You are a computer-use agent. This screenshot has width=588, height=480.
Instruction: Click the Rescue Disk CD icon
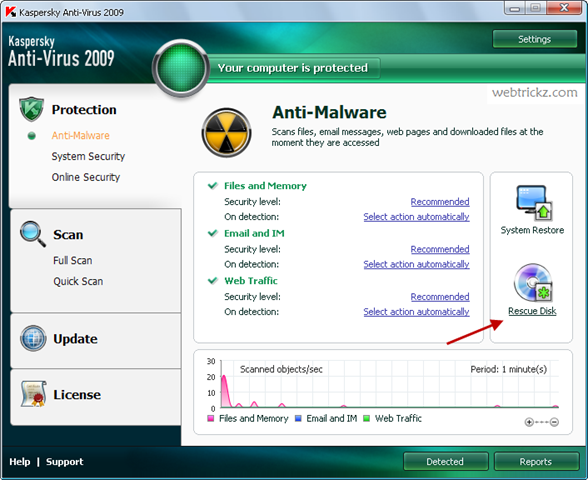coord(533,283)
